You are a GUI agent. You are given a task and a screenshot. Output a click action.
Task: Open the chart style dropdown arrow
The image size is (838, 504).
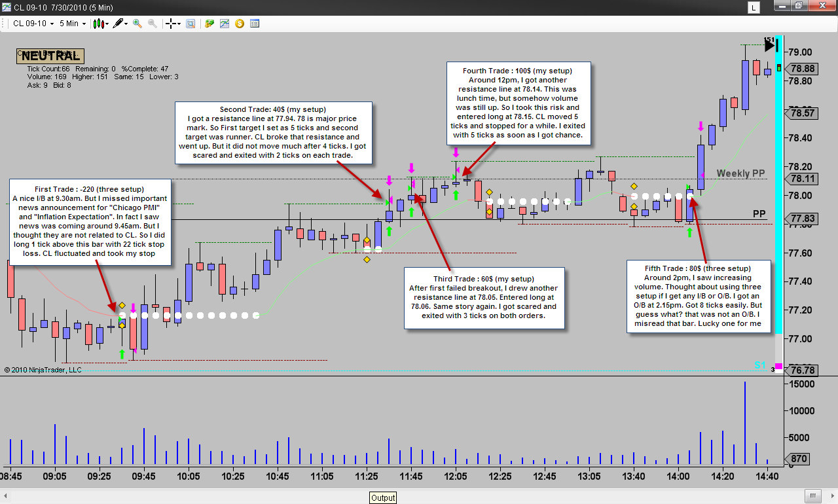click(107, 24)
